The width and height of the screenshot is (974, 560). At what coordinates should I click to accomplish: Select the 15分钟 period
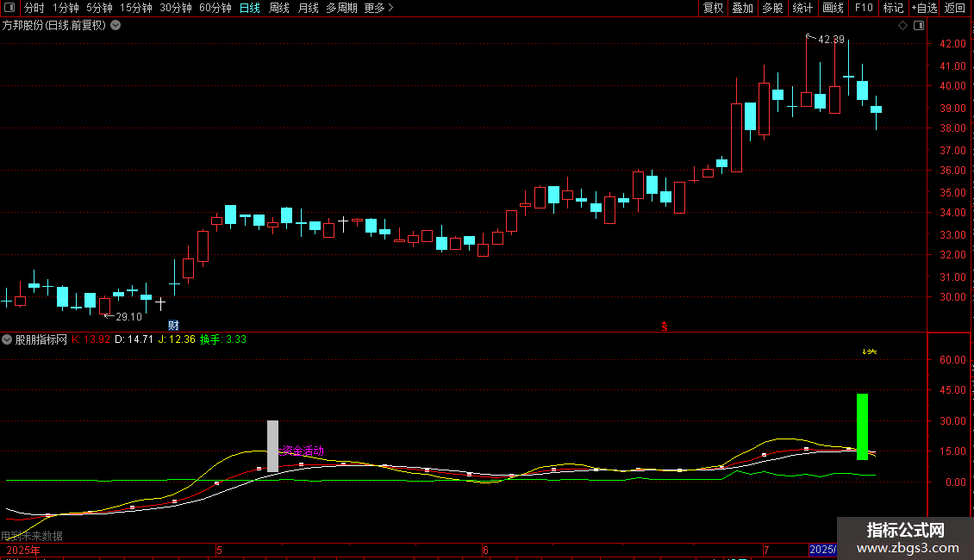(x=136, y=8)
